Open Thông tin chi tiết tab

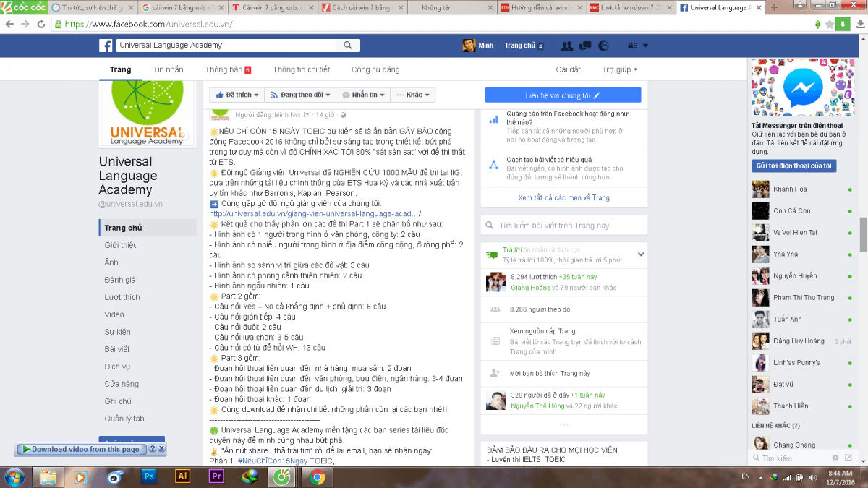[302, 69]
